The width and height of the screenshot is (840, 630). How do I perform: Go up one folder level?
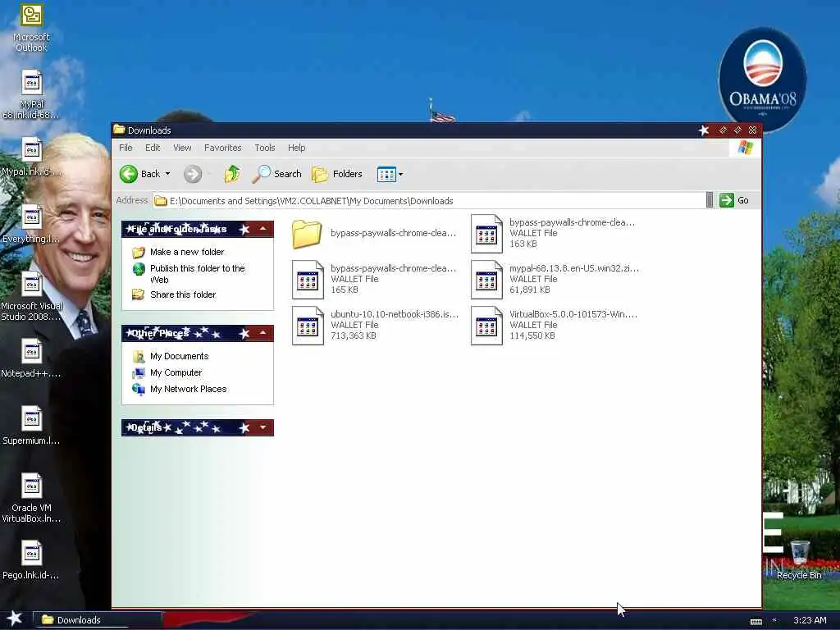point(232,174)
